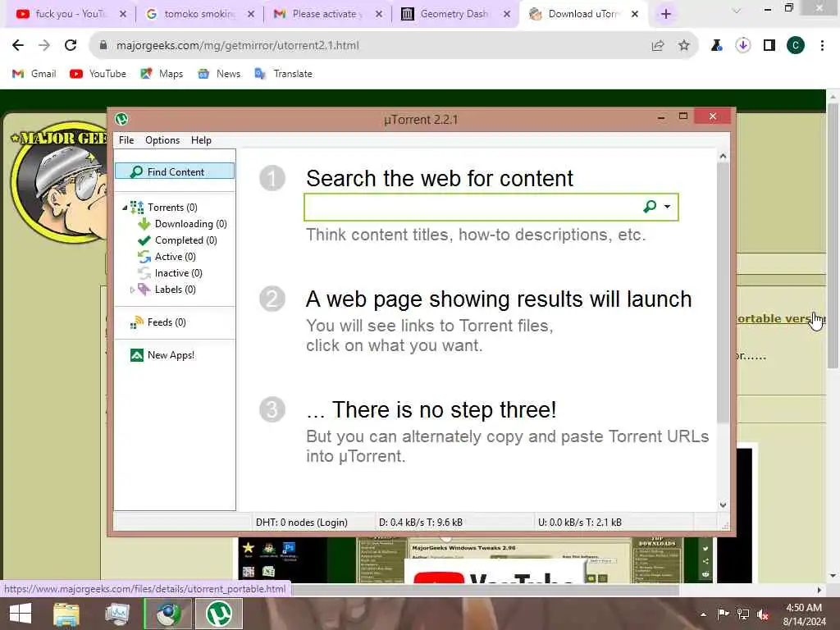Click the Active transfers icon
The width and height of the screenshot is (840, 630).
[144, 257]
